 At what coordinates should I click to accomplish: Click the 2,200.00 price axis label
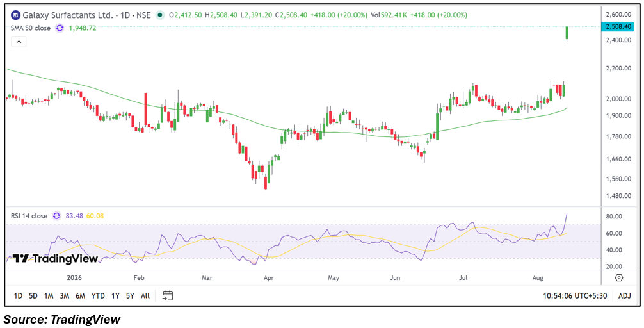[x=618, y=69]
